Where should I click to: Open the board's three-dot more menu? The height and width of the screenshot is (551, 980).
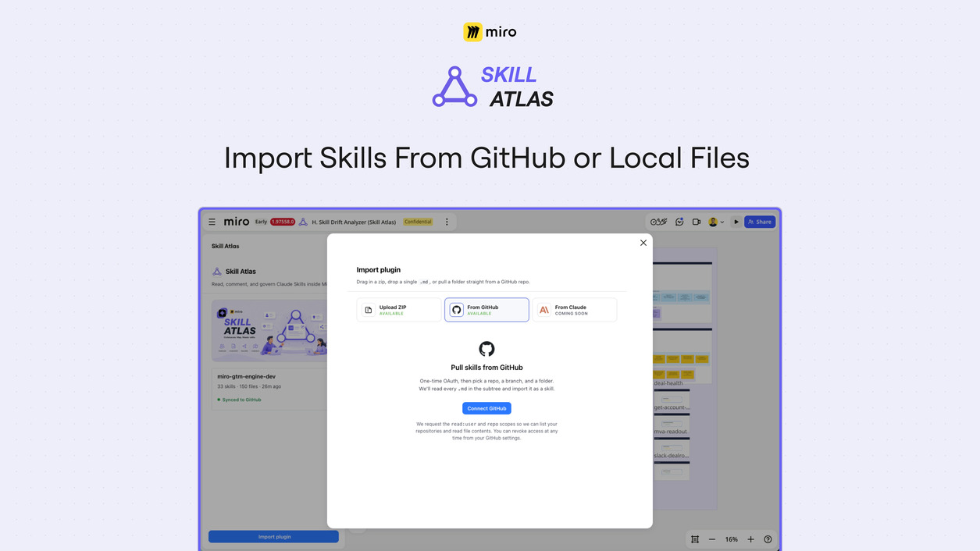tap(447, 222)
